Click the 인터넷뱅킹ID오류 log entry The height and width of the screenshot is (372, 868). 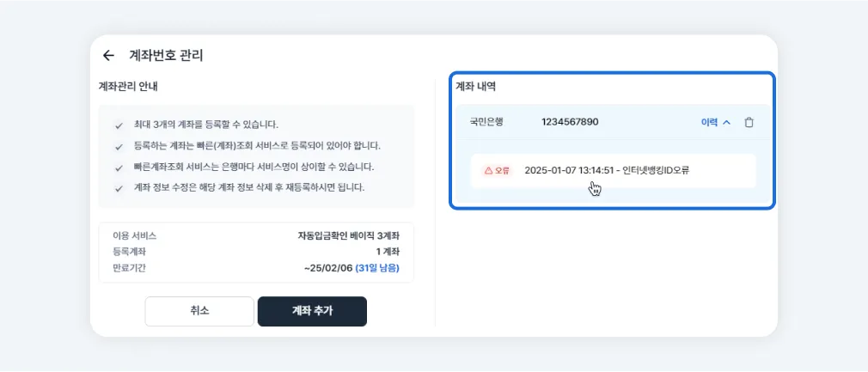tap(607, 170)
